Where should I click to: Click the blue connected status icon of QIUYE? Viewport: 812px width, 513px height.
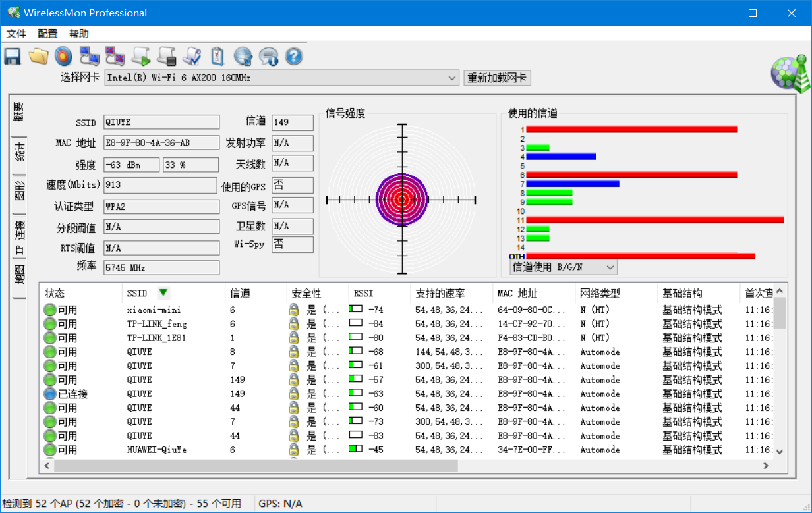tap(50, 394)
